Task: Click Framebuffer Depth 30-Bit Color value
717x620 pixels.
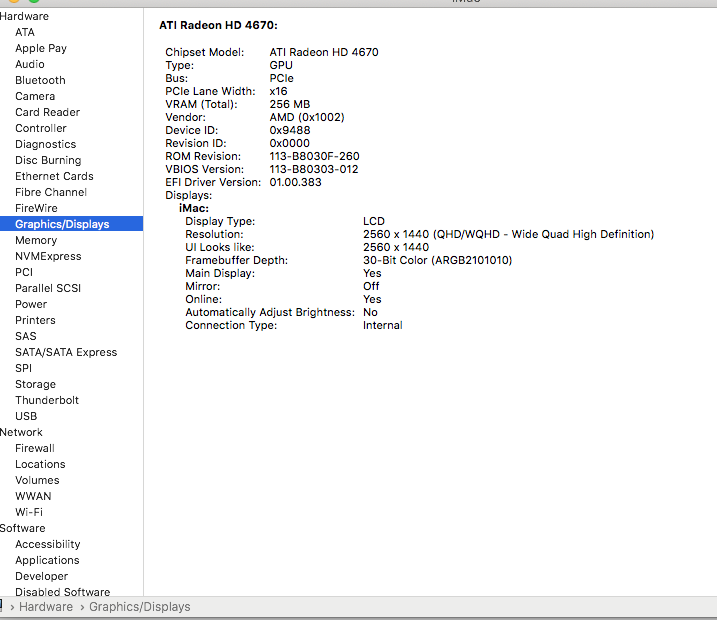Action: [438, 261]
